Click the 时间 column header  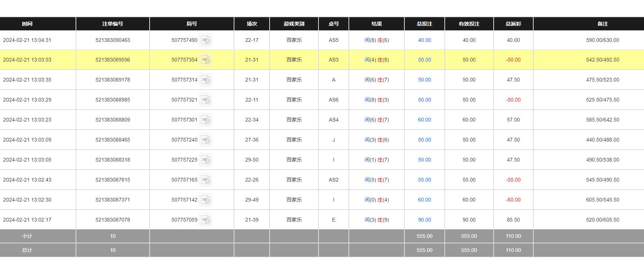click(x=27, y=24)
